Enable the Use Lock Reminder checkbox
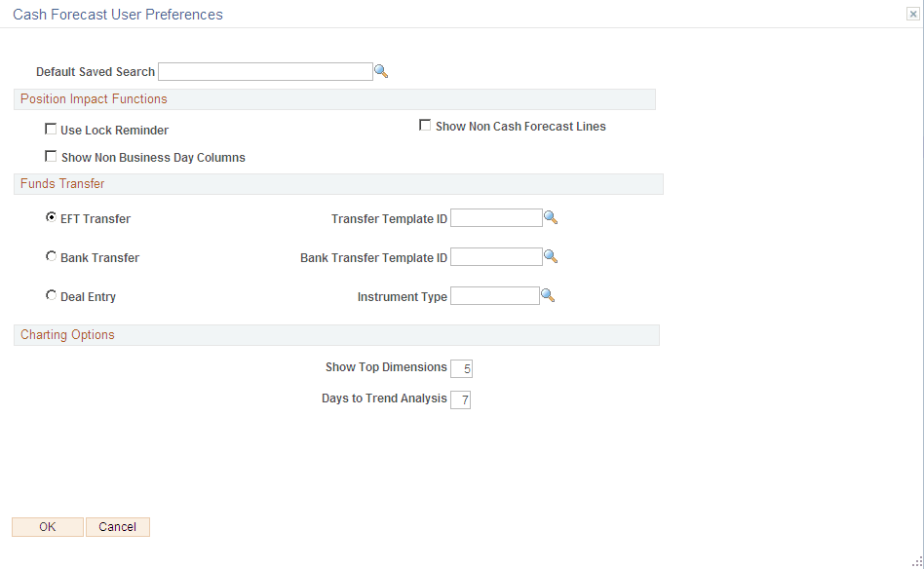This screenshot has width=924, height=569. [51, 128]
